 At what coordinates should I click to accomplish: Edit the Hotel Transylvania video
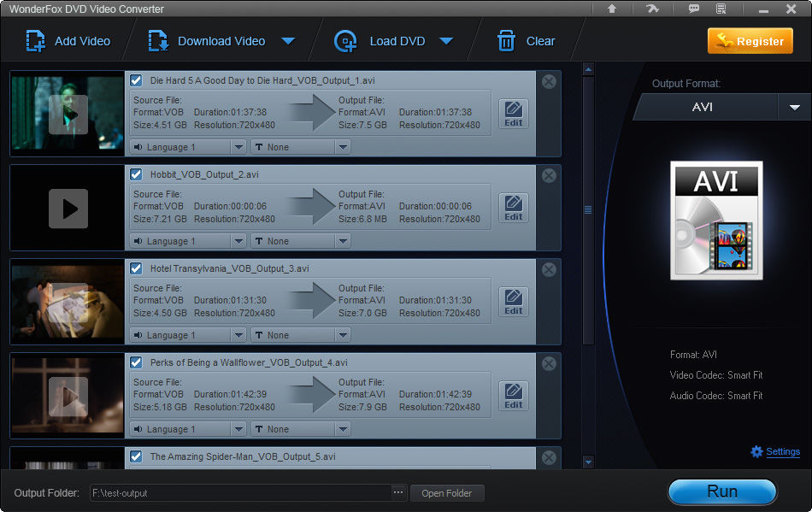pyautogui.click(x=513, y=302)
